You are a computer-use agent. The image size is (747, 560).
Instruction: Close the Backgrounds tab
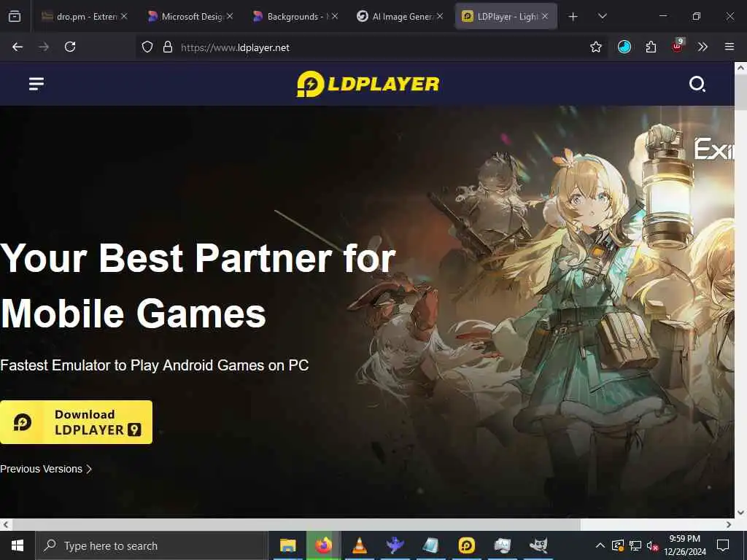(x=335, y=16)
